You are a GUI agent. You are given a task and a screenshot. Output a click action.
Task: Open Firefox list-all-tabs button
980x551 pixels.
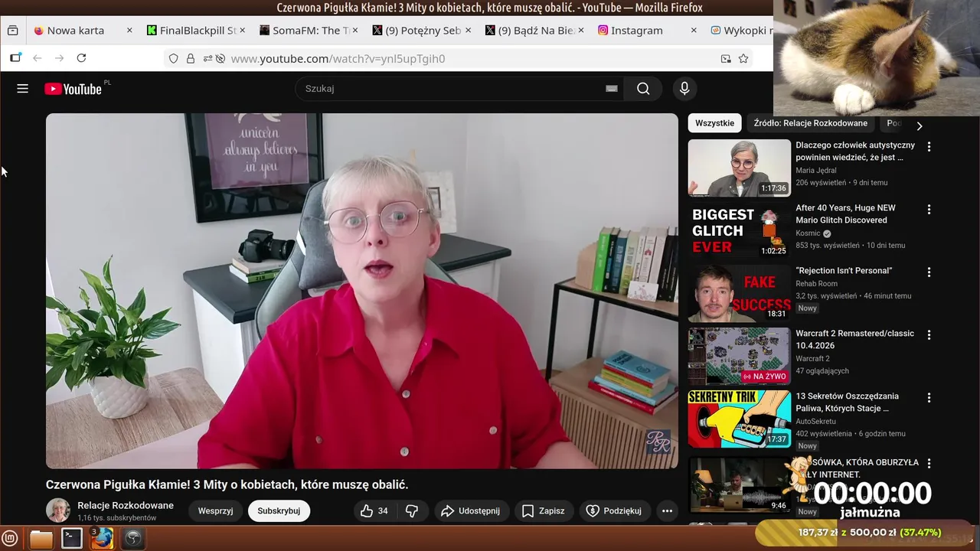[12, 31]
